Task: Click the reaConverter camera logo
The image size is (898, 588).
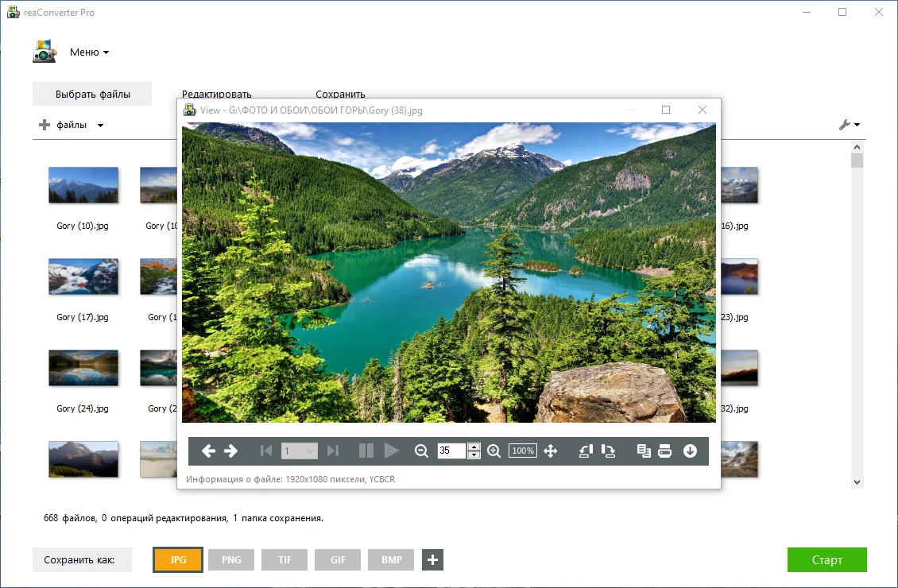Action: (45, 51)
